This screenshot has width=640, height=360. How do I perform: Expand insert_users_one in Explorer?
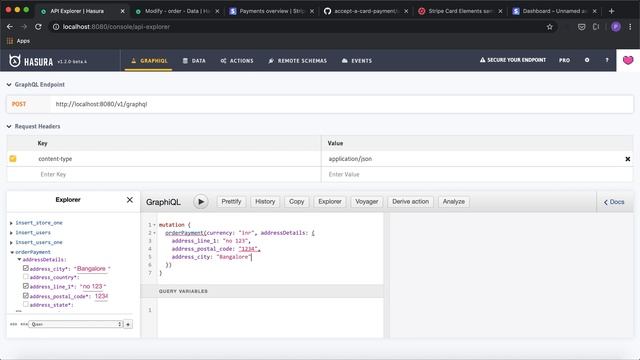point(11,242)
